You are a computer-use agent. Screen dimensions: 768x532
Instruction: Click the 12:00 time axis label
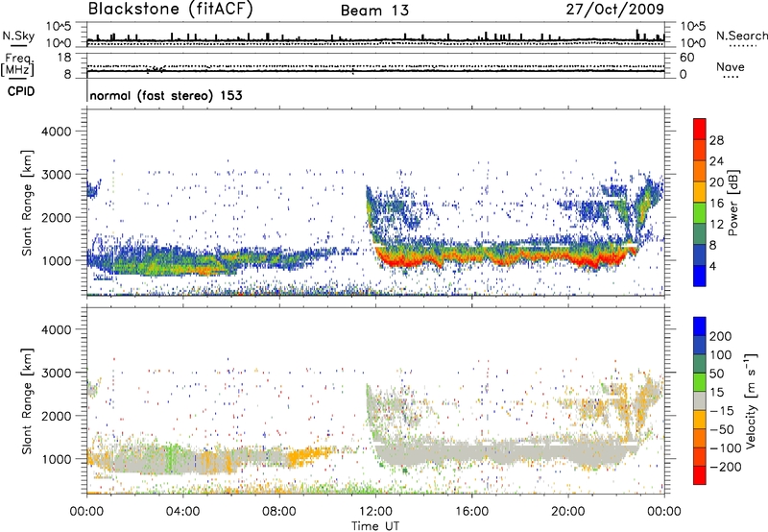click(375, 512)
